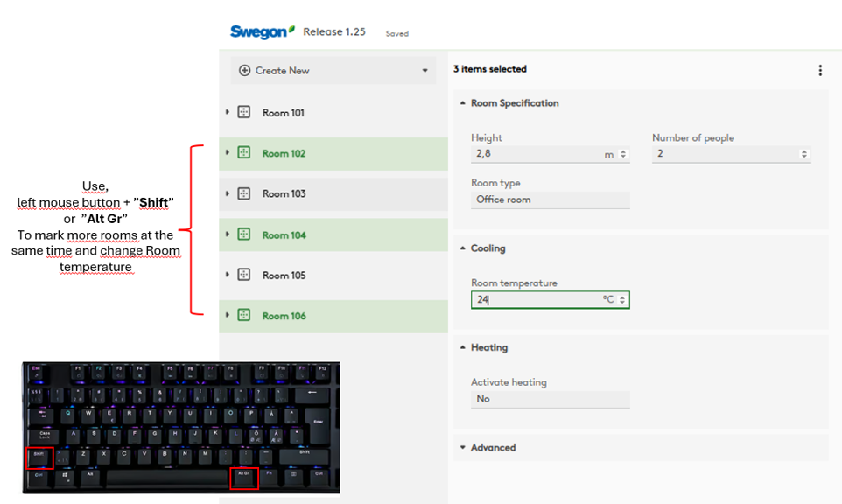Collapse the Cooling section

point(463,248)
